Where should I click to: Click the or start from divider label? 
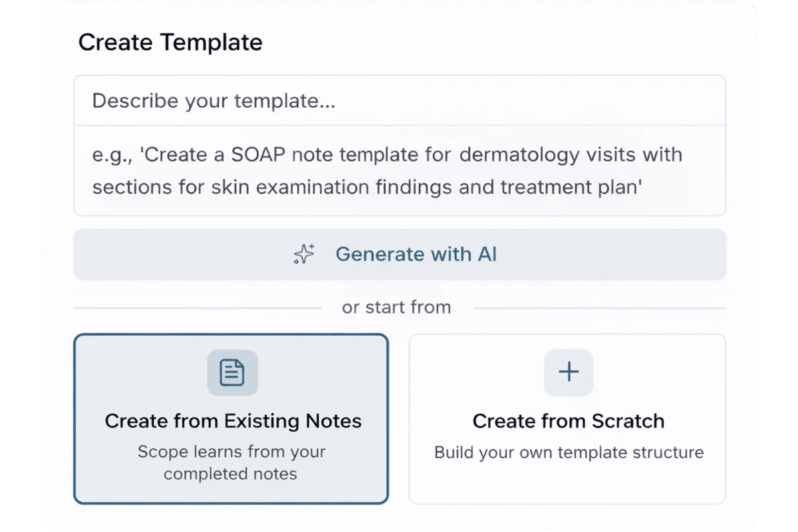click(x=396, y=307)
